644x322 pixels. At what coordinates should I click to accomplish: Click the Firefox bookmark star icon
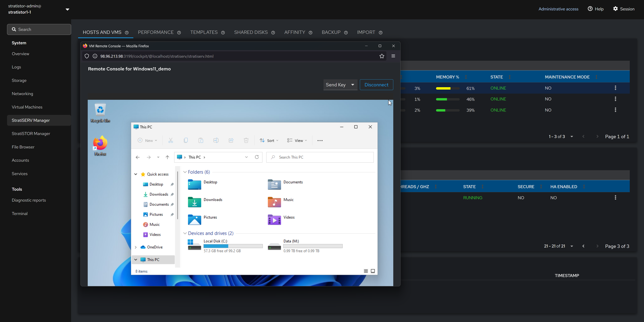(x=382, y=56)
